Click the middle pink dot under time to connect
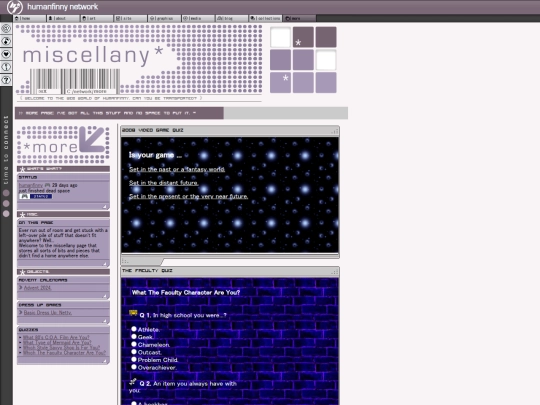Viewport: 540px width, 405px height. (x=6, y=203)
